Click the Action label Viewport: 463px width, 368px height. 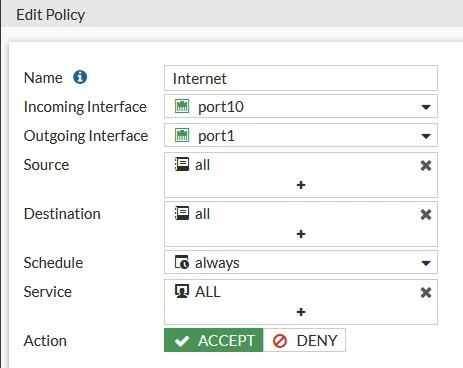coord(45,341)
